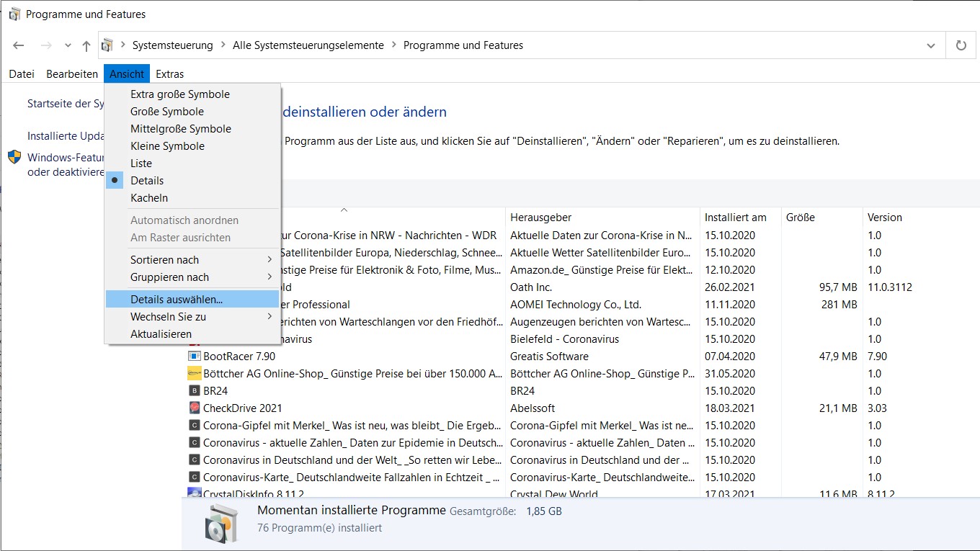
Task: Click the address bar control panel icon
Action: 107,45
